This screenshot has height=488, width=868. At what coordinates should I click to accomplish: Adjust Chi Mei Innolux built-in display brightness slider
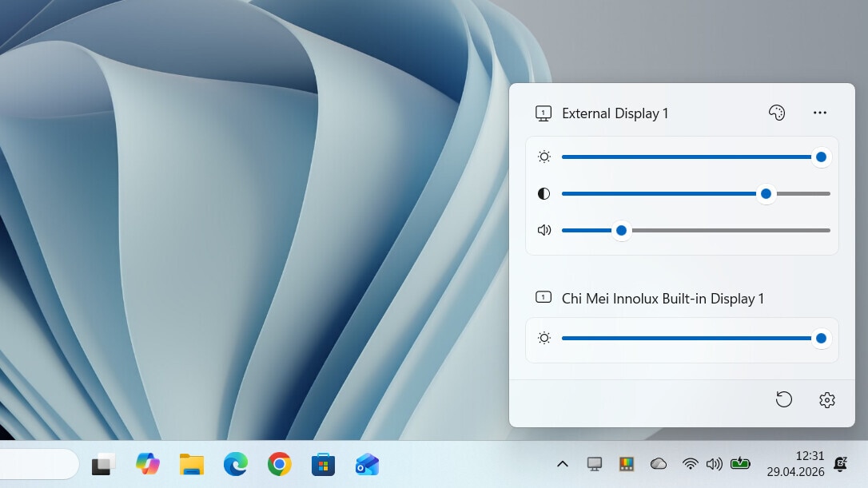tap(696, 338)
